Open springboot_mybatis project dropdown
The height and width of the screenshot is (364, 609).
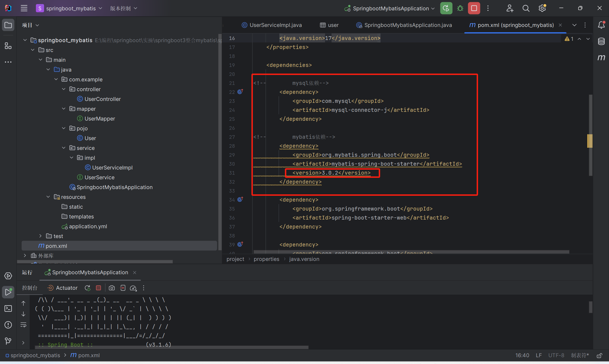tap(70, 8)
